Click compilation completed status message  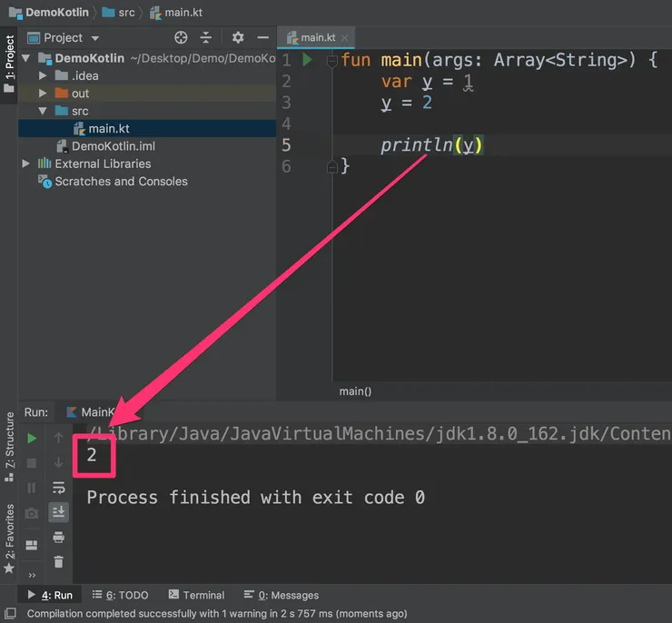click(217, 614)
